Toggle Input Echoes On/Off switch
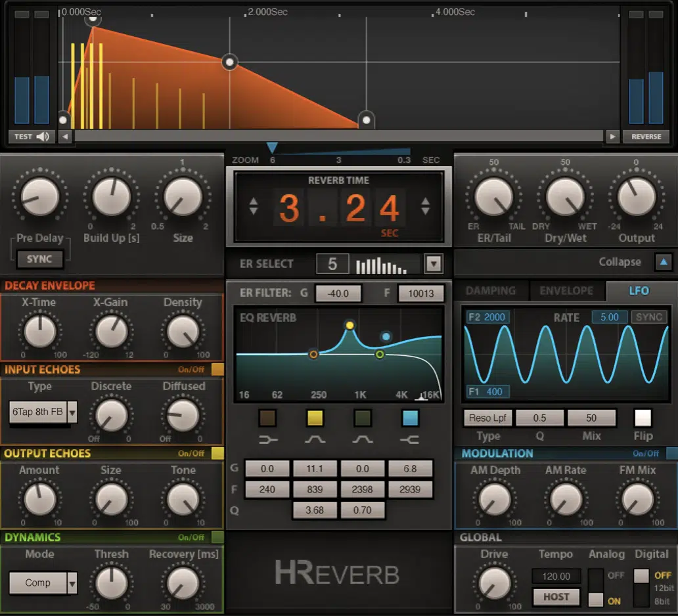The height and width of the screenshot is (616, 678). pos(217,370)
